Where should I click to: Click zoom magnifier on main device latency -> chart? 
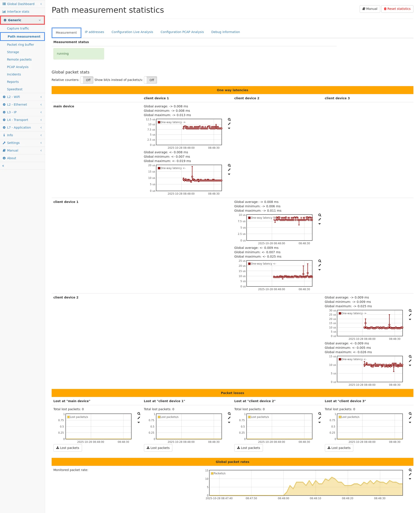[x=229, y=119]
